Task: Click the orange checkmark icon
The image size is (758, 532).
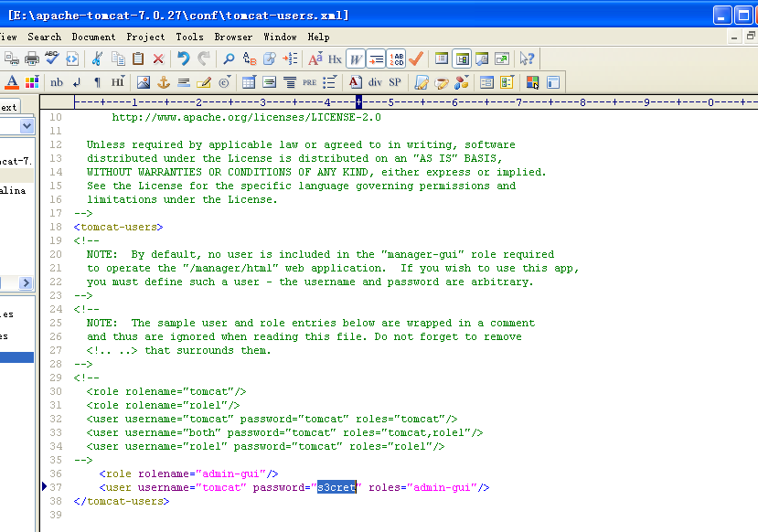Action: pos(416,59)
